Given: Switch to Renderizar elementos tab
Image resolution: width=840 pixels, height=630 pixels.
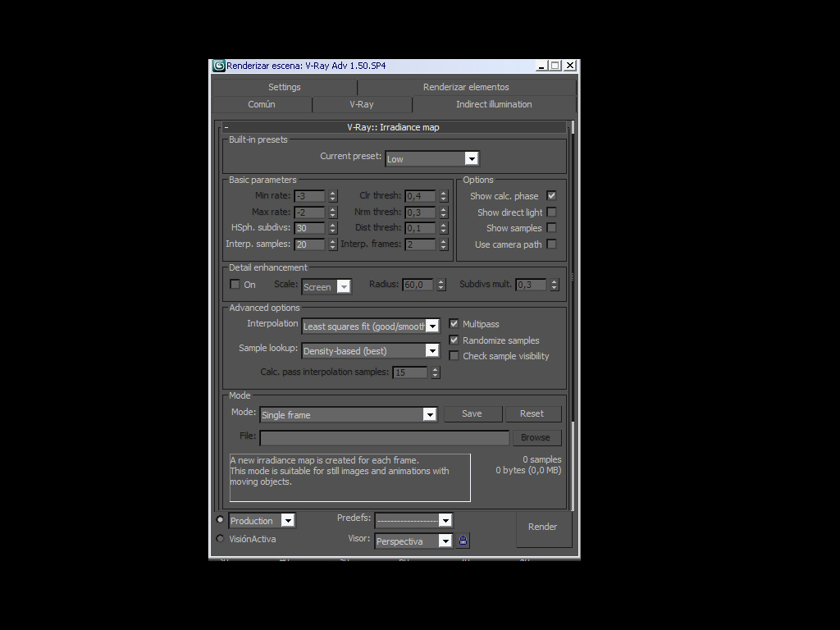Looking at the screenshot, I should 466,87.
